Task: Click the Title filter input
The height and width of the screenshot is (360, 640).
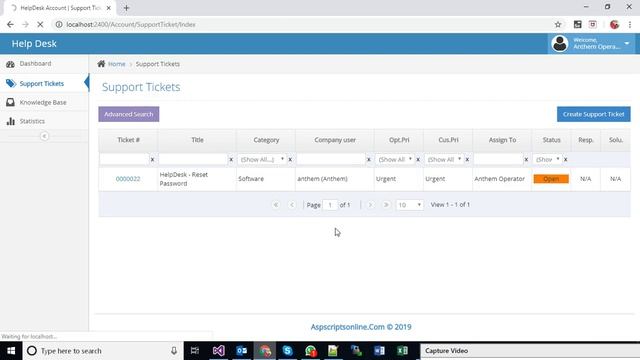Action: pyautogui.click(x=193, y=159)
